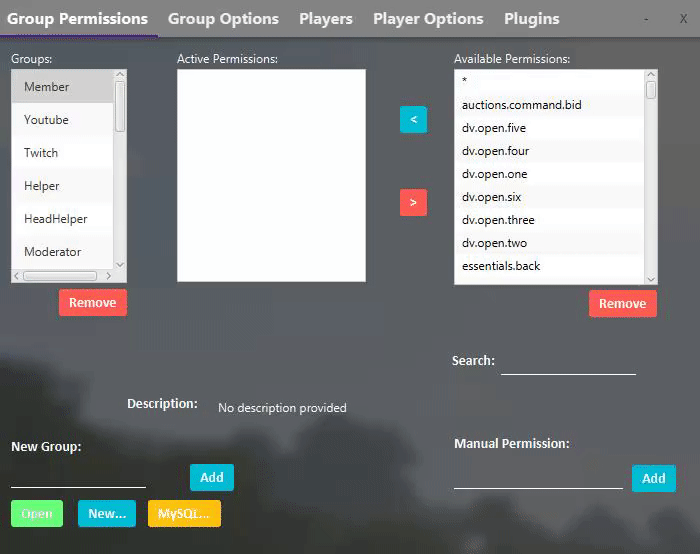Select dv.open.one permission
Image resolution: width=700 pixels, height=554 pixels.
(x=549, y=174)
